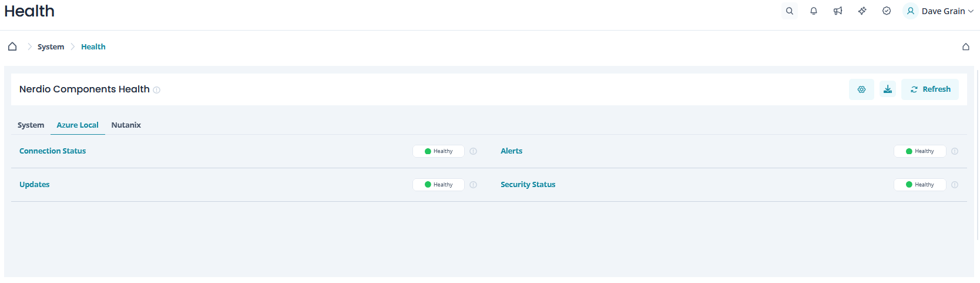The height and width of the screenshot is (283, 980).
Task: Click the Health page title
Action: tap(29, 11)
